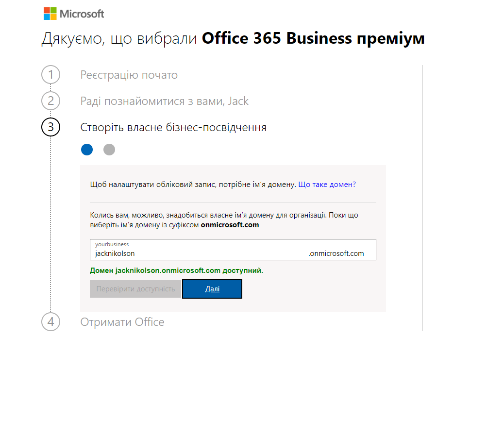The height and width of the screenshot is (422, 504).
Task: Select step 4 circle icon
Action: click(x=51, y=322)
